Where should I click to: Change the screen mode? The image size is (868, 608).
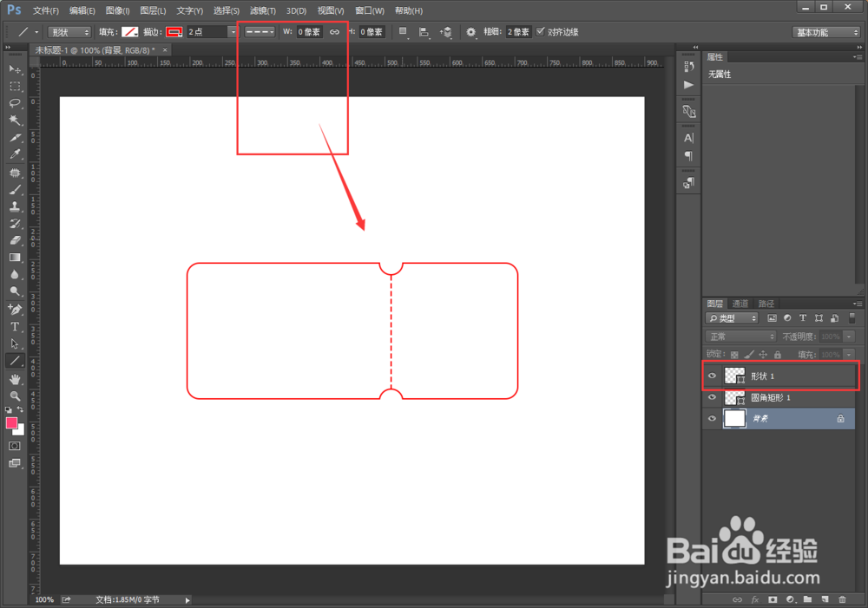coord(15,463)
